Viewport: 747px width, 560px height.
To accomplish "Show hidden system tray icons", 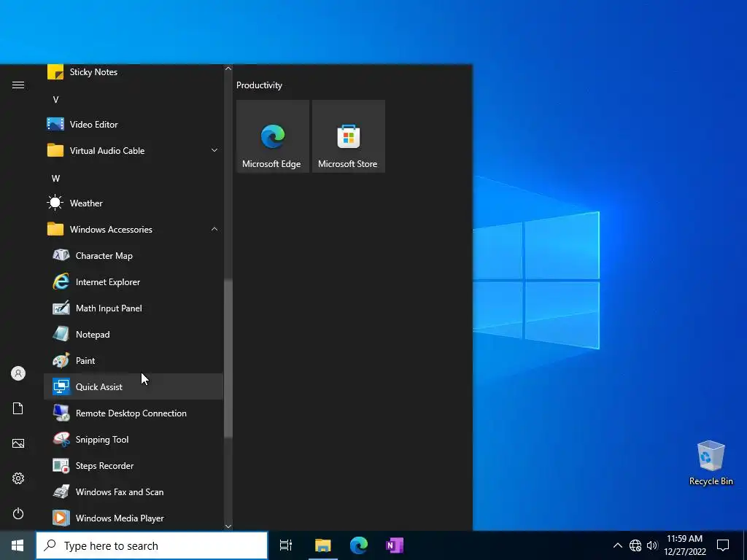I will [617, 545].
